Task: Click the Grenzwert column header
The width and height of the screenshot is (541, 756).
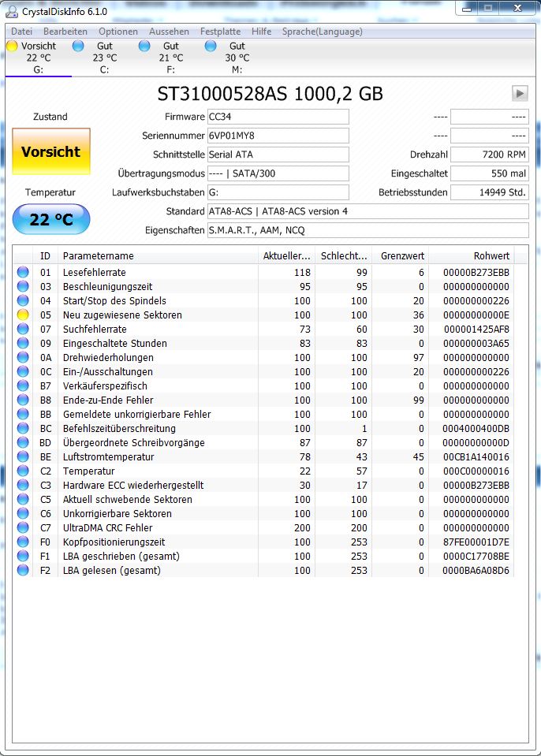Action: pyautogui.click(x=400, y=256)
